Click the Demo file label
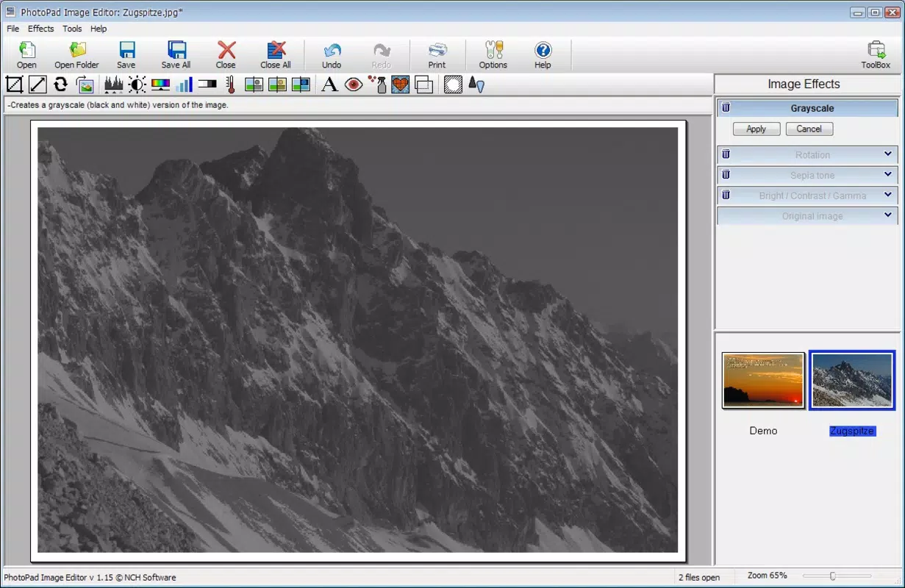The image size is (905, 588). [763, 431]
